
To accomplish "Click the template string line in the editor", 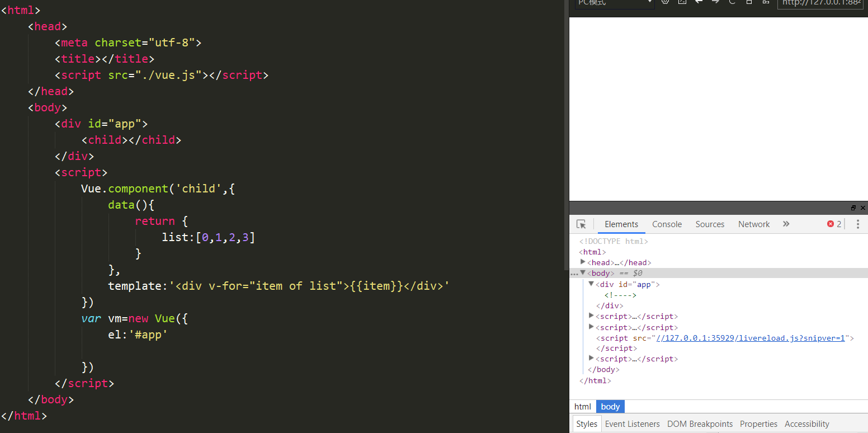I will click(x=279, y=286).
